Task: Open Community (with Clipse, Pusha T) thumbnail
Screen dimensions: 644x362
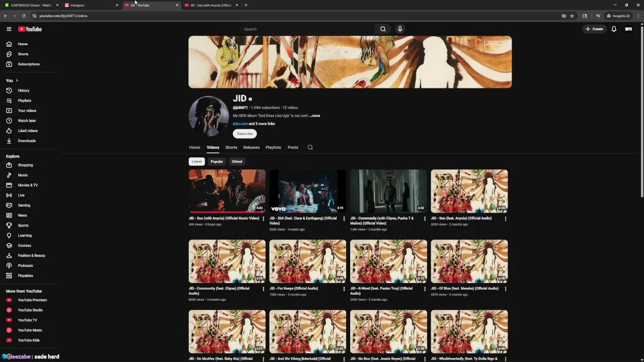Action: (388, 191)
